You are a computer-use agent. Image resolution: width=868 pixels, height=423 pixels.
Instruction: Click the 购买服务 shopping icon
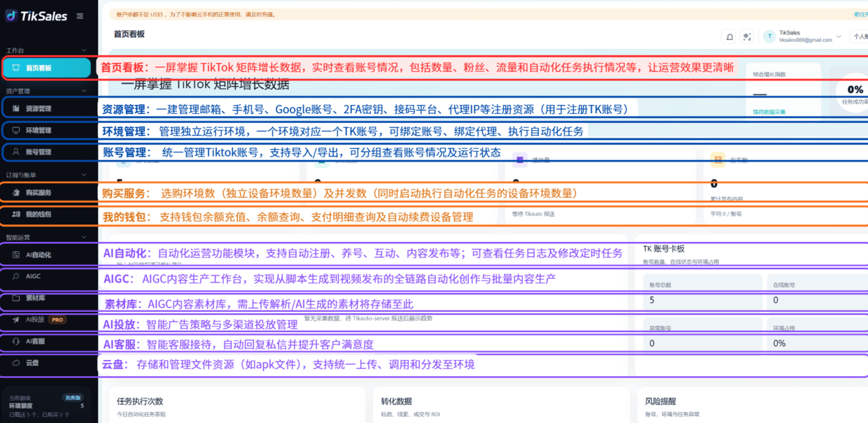click(15, 192)
